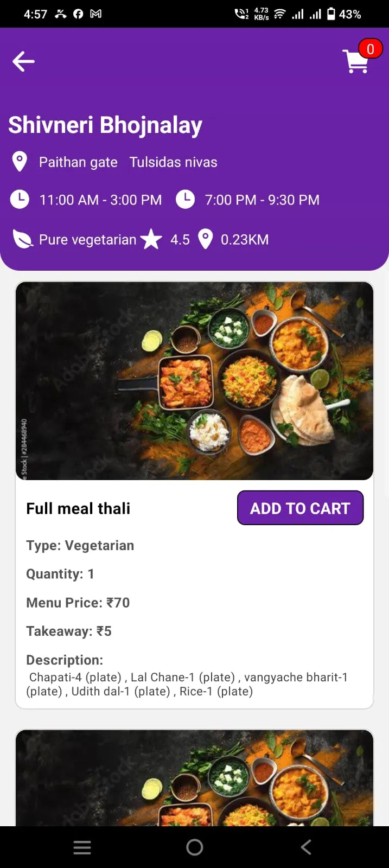Image resolution: width=389 pixels, height=868 pixels.
Task: Open the Full meal thali item title
Action: pyautogui.click(x=78, y=508)
